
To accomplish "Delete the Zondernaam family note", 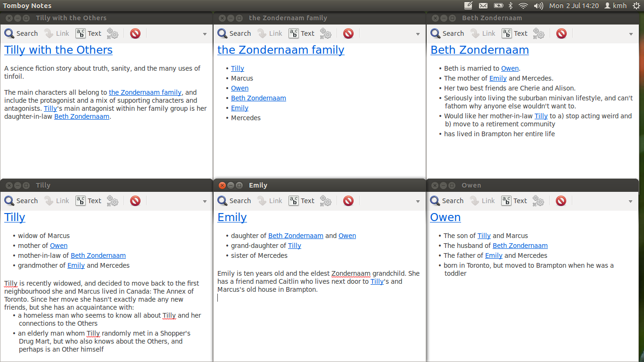I will (x=348, y=33).
